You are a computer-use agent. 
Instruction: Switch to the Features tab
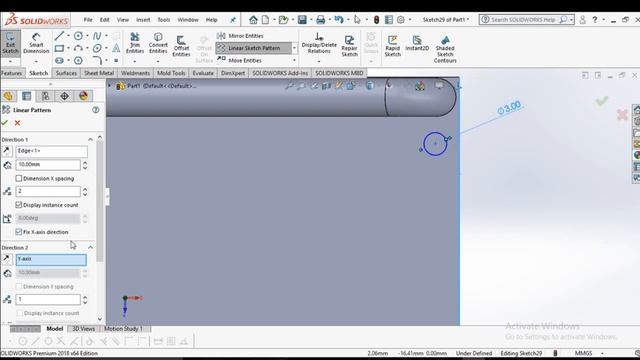click(12, 73)
